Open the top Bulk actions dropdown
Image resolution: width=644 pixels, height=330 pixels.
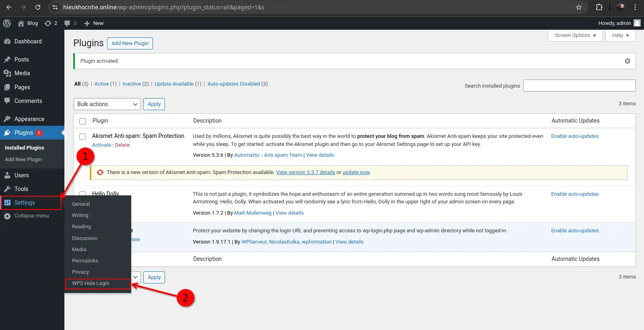(x=107, y=104)
